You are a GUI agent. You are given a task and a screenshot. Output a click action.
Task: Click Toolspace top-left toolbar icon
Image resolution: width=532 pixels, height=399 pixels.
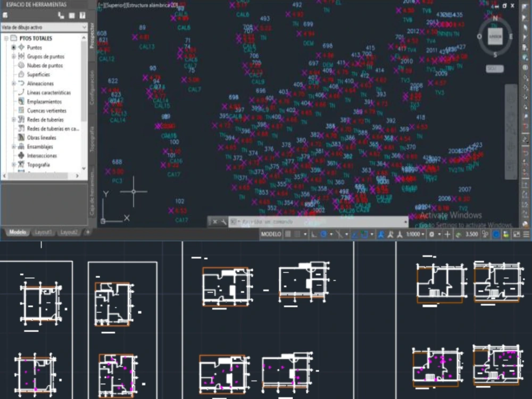click(x=5, y=15)
